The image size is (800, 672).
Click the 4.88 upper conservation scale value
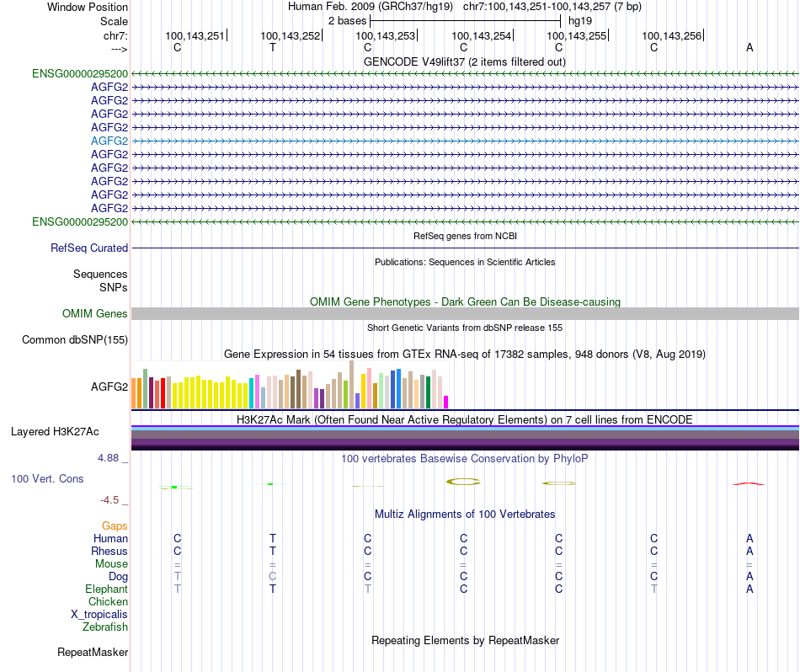click(108, 458)
